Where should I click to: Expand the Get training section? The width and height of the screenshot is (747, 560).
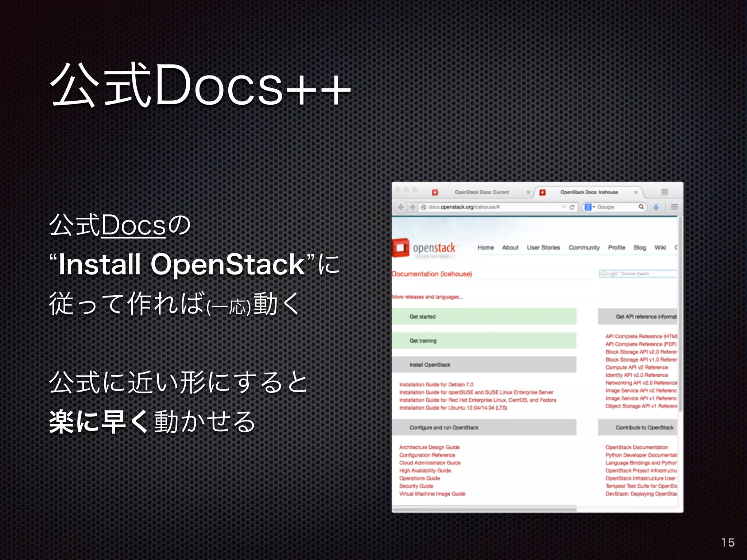(484, 341)
